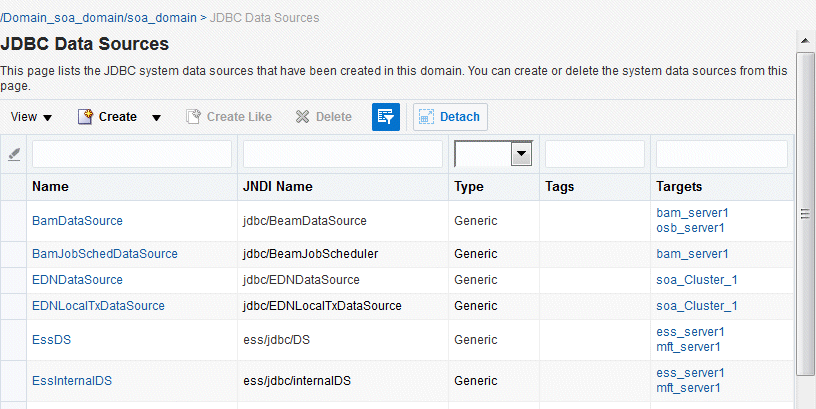Open the EssDS data source link
816x409 pixels.
click(52, 340)
